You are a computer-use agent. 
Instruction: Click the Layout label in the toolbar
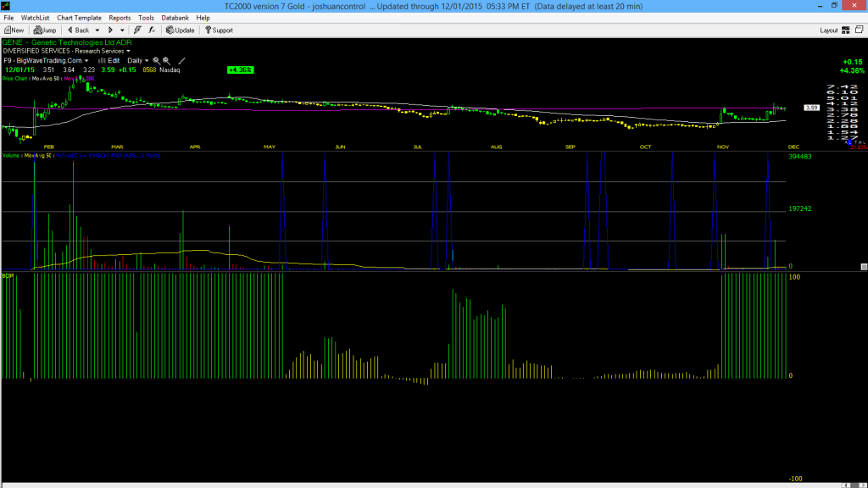click(x=829, y=30)
